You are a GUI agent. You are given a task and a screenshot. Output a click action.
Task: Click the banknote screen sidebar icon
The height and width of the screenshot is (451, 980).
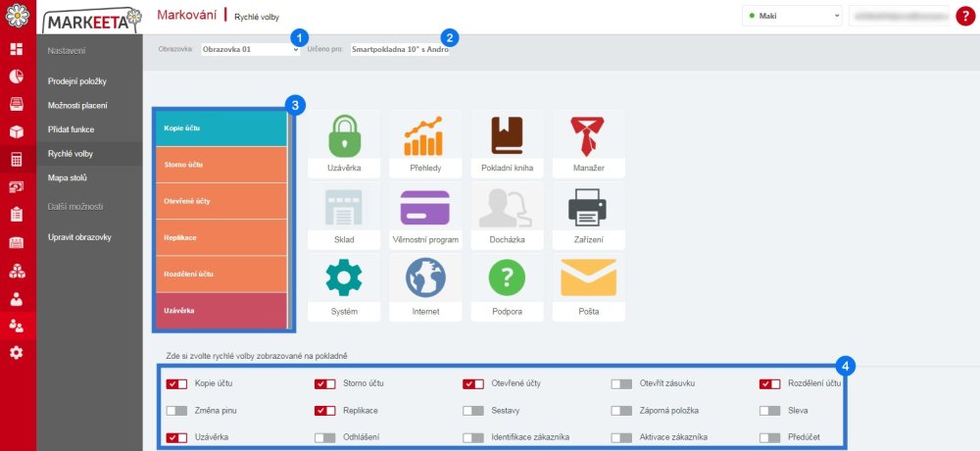click(17, 187)
